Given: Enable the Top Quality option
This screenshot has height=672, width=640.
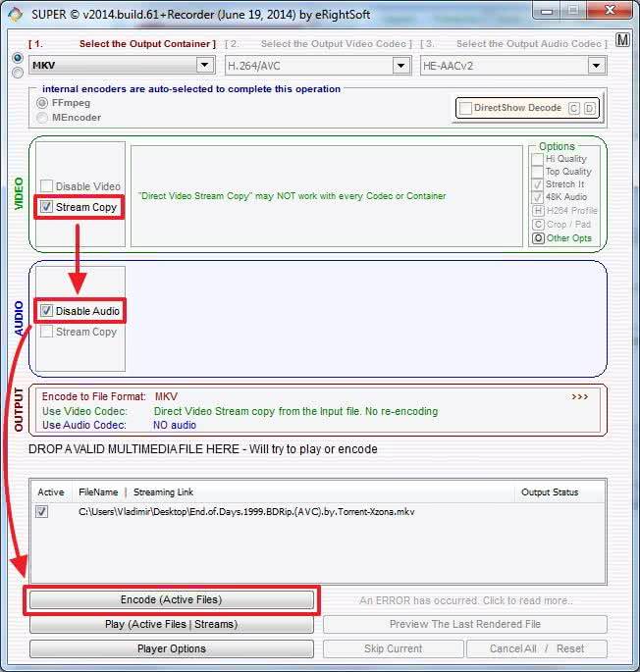Looking at the screenshot, I should click(537, 172).
